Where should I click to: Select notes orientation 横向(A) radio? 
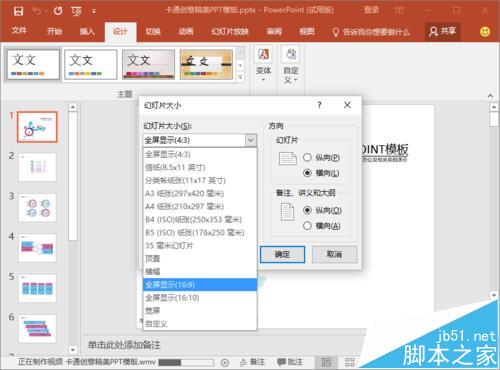click(307, 226)
